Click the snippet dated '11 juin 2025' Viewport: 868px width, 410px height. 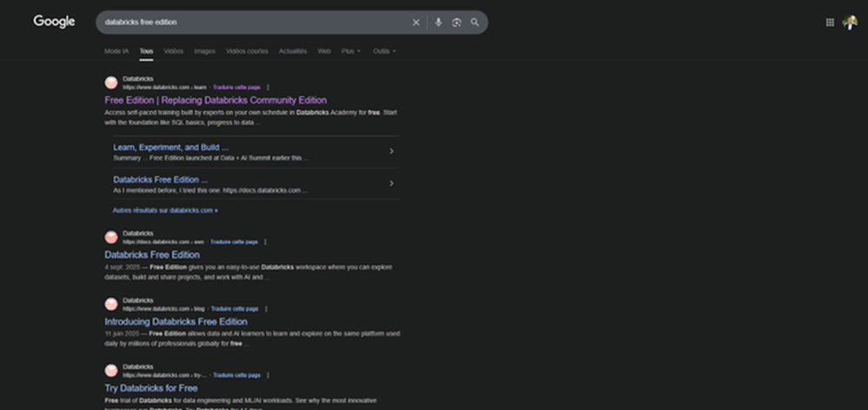pyautogui.click(x=252, y=339)
